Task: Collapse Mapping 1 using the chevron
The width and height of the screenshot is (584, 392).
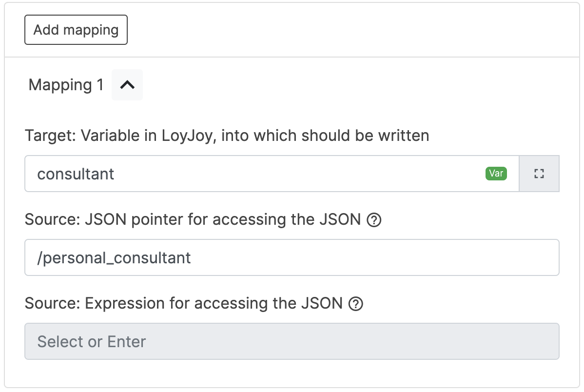Action: (x=127, y=85)
